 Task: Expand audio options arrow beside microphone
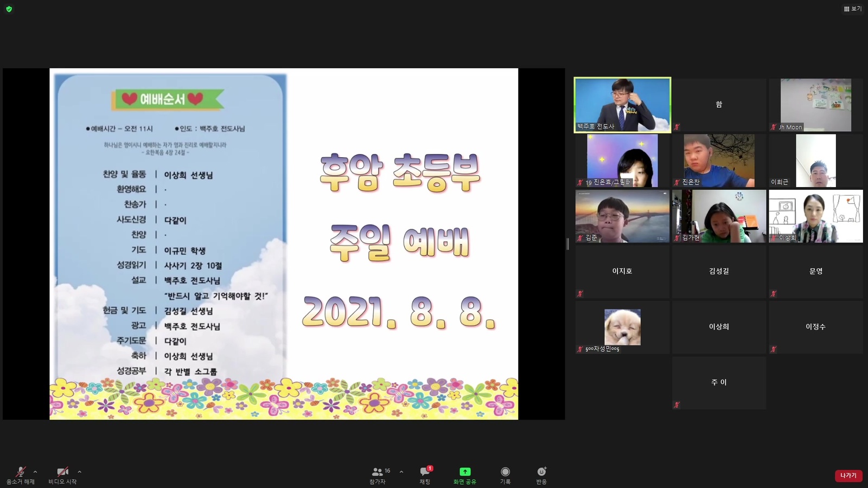[35, 472]
